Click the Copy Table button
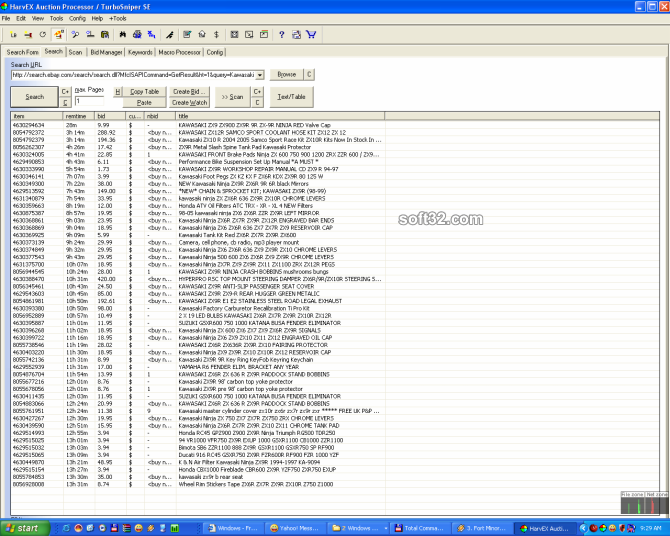Viewport: 670px width, 536px height. [x=144, y=91]
